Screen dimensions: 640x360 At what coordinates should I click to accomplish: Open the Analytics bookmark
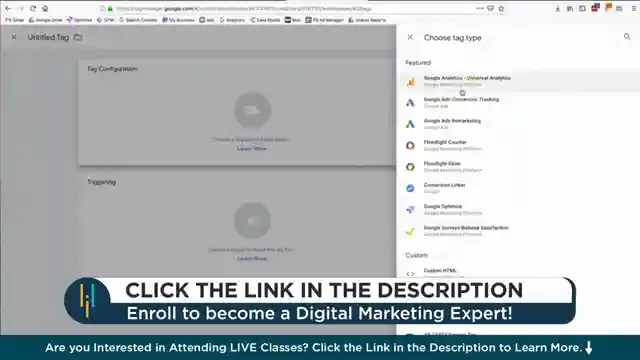[x=232, y=20]
